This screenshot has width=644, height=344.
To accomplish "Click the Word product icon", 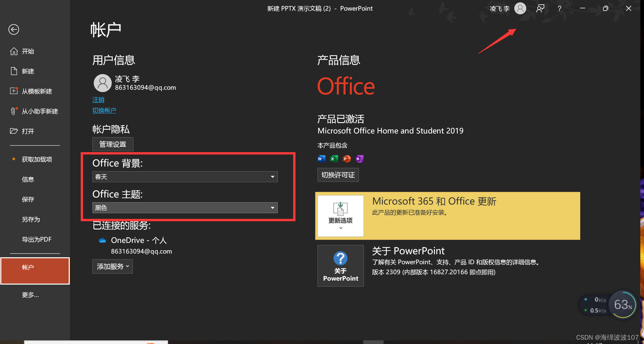I will (321, 159).
